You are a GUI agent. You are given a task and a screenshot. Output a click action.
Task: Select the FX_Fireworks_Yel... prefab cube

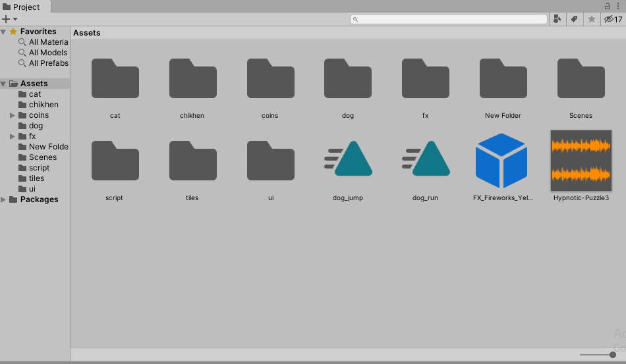coord(501,161)
